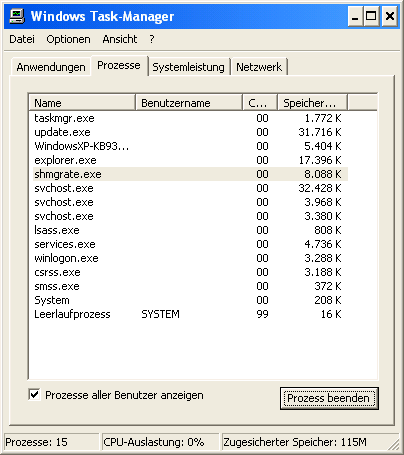This screenshot has height=455, width=404.
Task: Switch to the Systemleistung tab
Action: pos(188,67)
